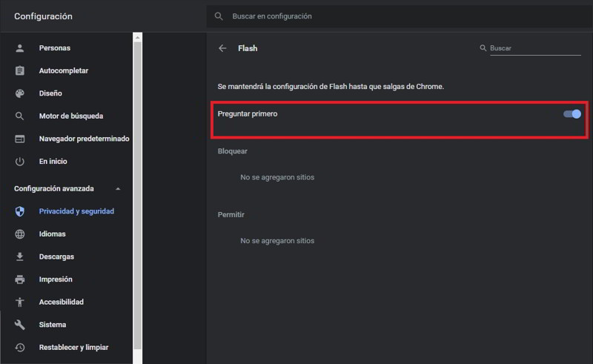Click the Diseño palette icon
Screen dimensions: 593x364
20,93
